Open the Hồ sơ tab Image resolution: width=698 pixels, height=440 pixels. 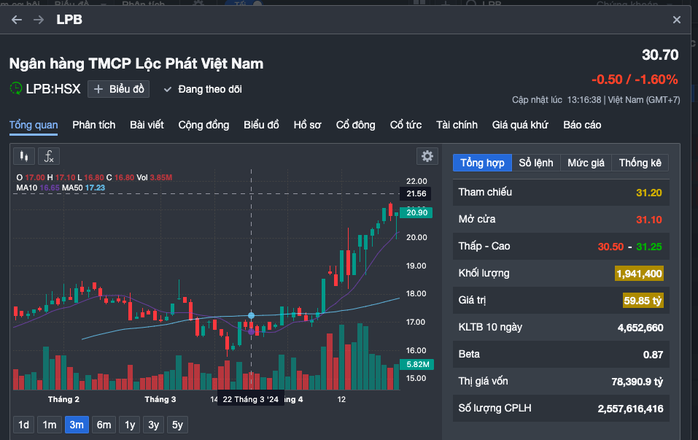[307, 125]
